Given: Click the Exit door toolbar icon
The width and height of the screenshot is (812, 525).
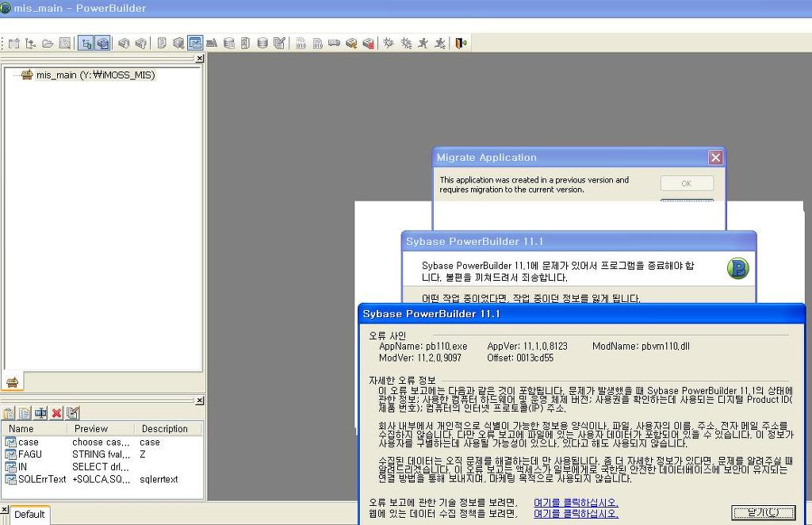Looking at the screenshot, I should pos(461,43).
